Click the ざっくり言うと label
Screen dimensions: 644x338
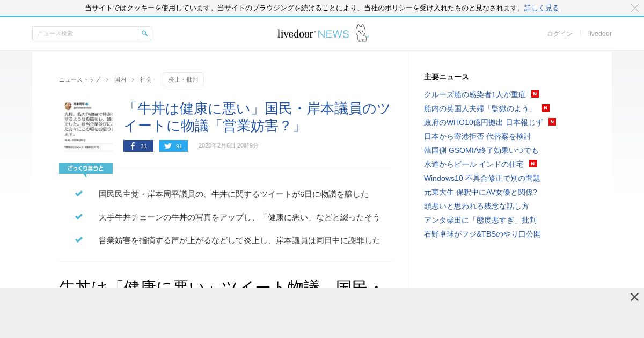click(x=86, y=168)
